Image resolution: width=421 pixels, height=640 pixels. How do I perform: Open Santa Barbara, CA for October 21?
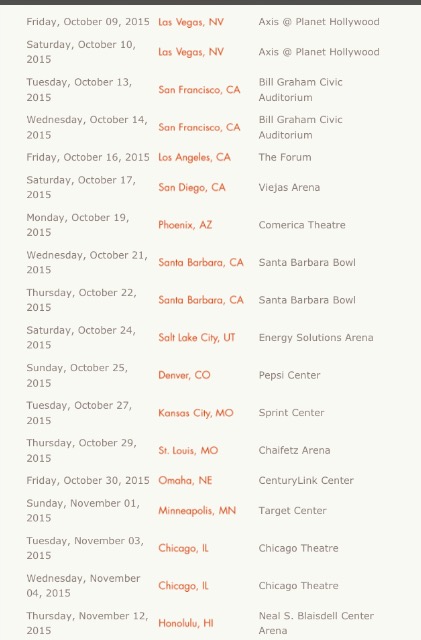pos(200,262)
